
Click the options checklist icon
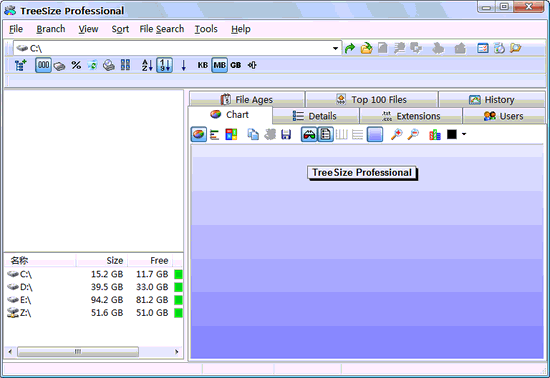point(483,48)
